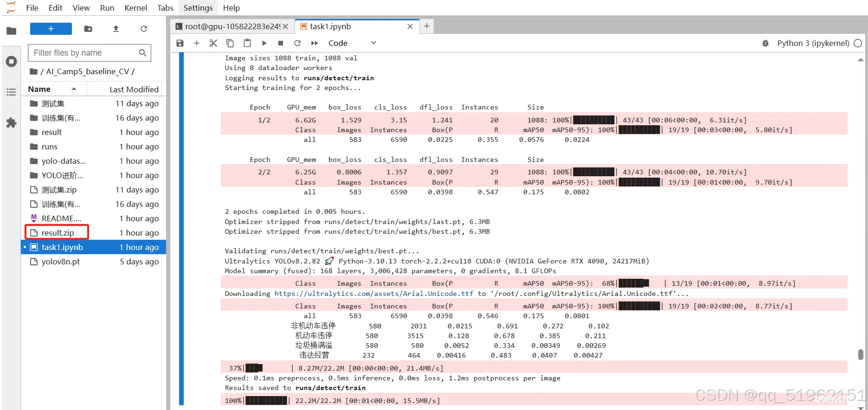Paste cell from clipboard icon
This screenshot has height=410, width=868.
coord(247,43)
